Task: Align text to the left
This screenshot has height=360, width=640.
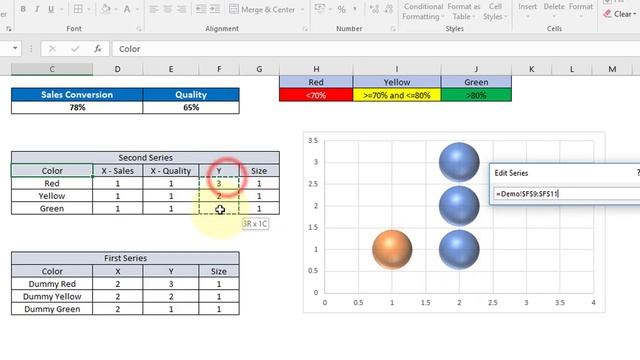Action: tap(154, 9)
